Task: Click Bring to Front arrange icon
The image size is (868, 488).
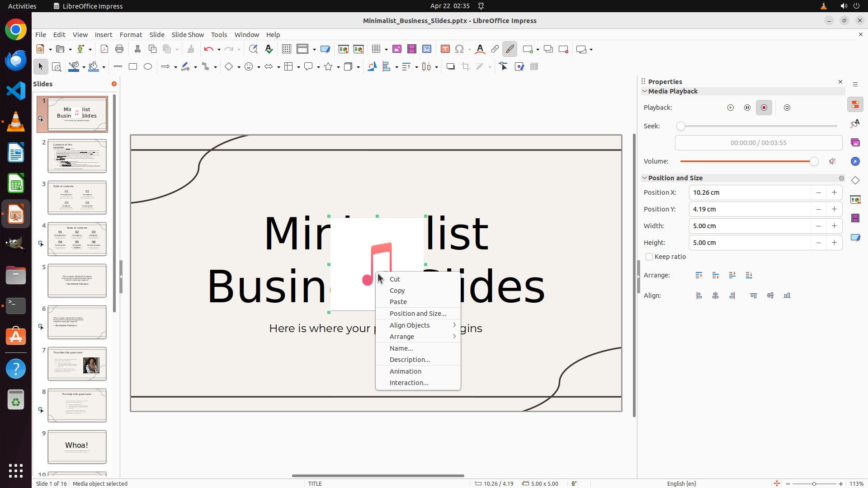Action: pos(698,275)
